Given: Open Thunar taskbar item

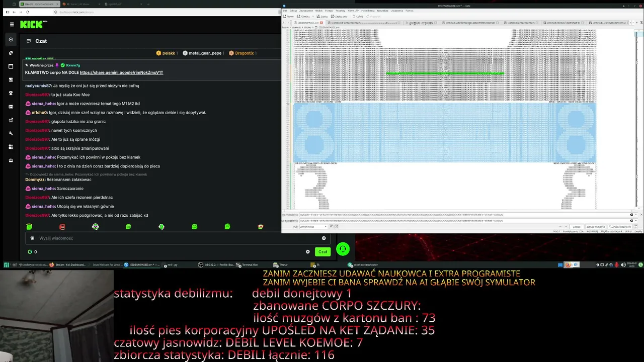Looking at the screenshot, I should (281, 265).
